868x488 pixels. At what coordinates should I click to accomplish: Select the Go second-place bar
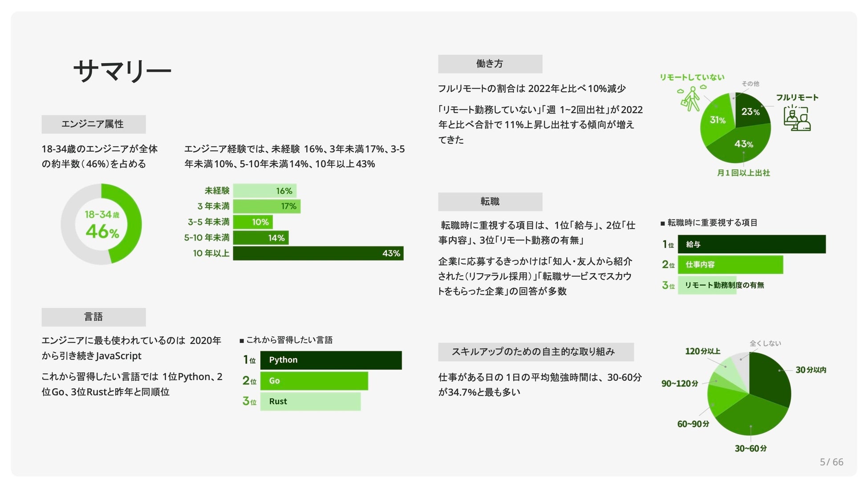tap(314, 381)
